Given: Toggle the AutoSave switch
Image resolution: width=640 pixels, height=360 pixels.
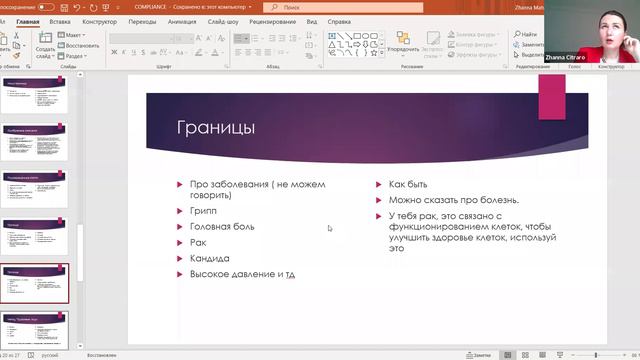Looking at the screenshot, I should (46, 7).
